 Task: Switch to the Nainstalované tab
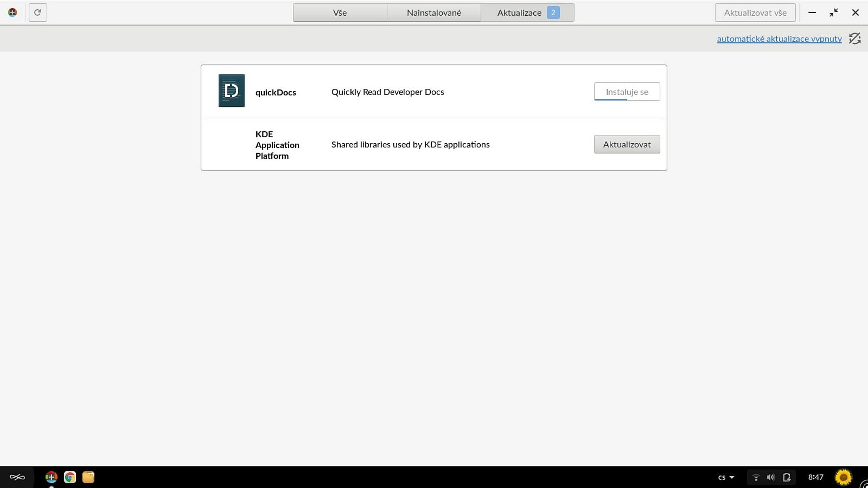(x=434, y=12)
